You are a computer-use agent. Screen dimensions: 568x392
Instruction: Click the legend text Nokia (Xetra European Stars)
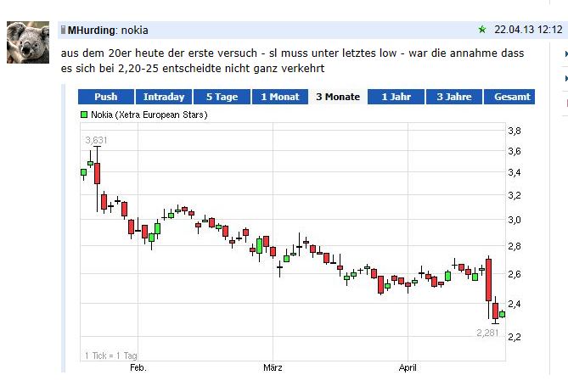(x=149, y=115)
